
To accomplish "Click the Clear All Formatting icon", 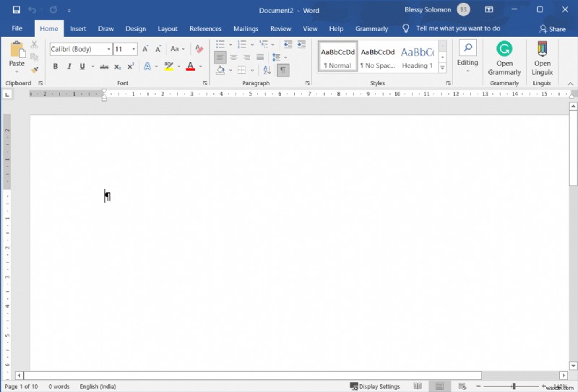I will (x=198, y=49).
